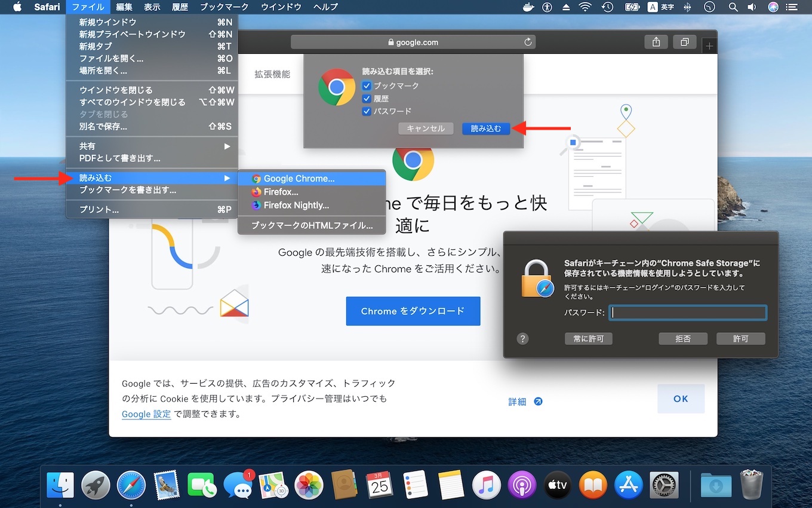812x508 pixels.
Task: Click the help question mark button
Action: tap(522, 339)
